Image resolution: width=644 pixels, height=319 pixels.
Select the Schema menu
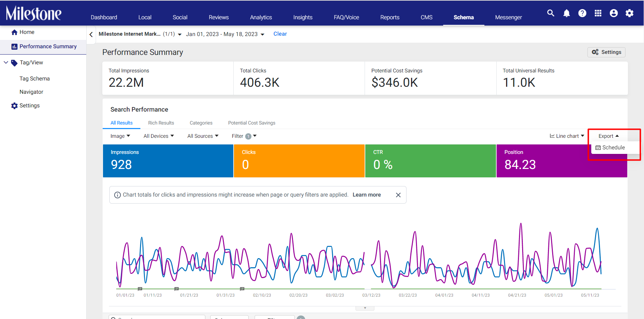click(x=464, y=17)
